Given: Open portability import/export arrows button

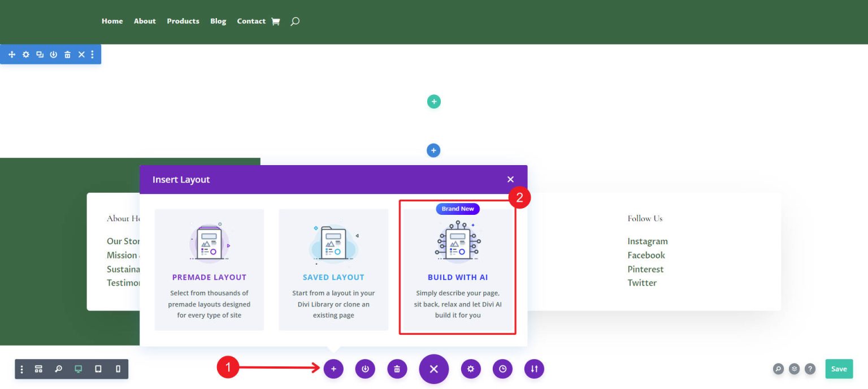Looking at the screenshot, I should pyautogui.click(x=534, y=369).
